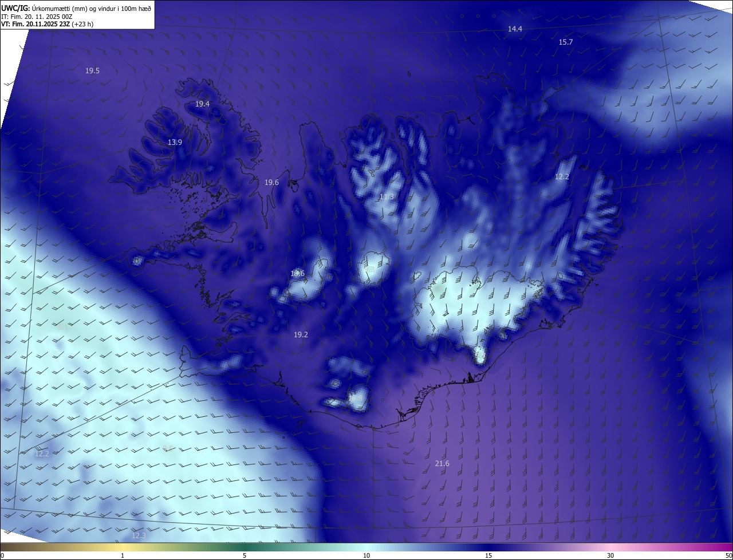Click the 0 tick on the colour scale
Viewport: 733px width, 560px height.
(2, 556)
